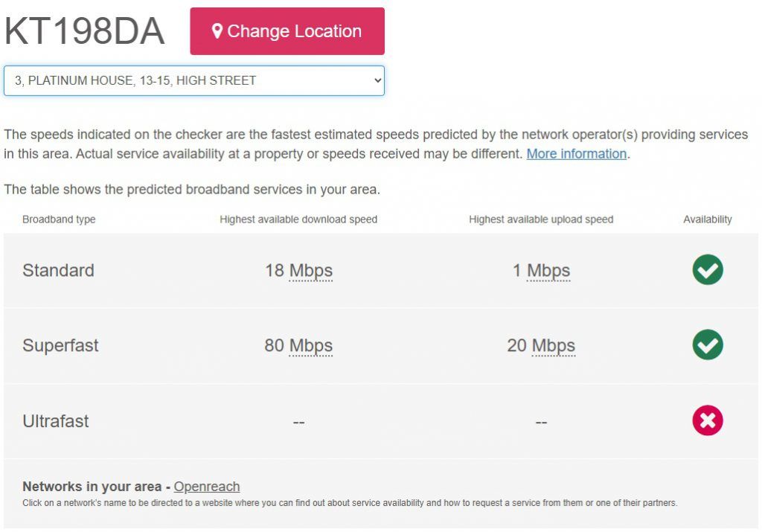Click Mbps beside the 18 download speed
The height and width of the screenshot is (532, 762).
(311, 270)
